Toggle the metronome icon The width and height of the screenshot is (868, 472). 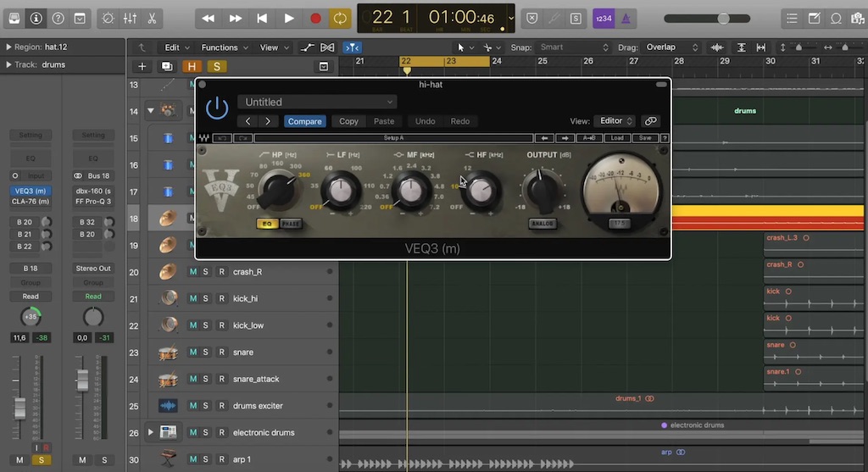click(x=626, y=19)
